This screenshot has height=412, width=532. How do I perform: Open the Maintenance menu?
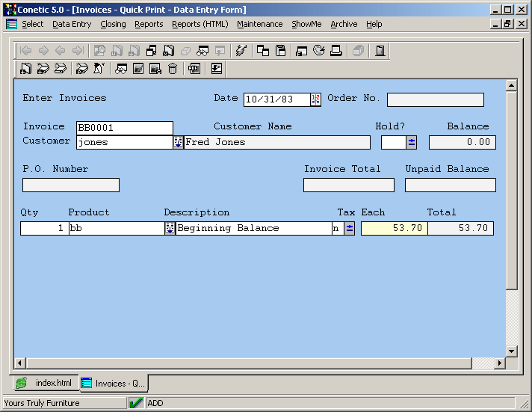[x=259, y=24]
